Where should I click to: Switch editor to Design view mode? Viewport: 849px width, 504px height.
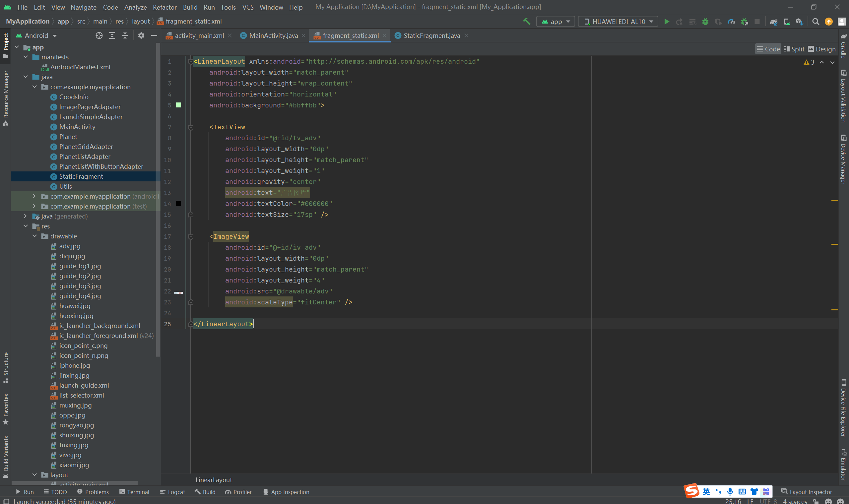(821, 49)
